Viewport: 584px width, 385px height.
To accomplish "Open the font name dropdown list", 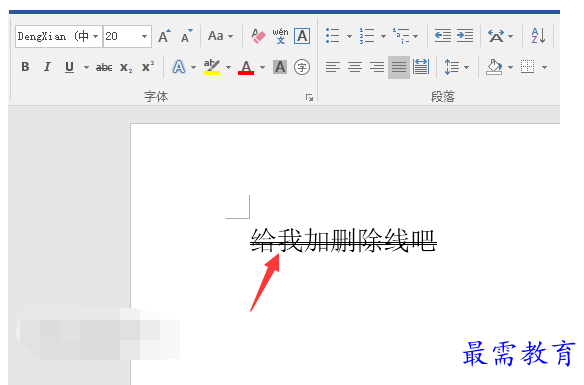I will coord(96,36).
